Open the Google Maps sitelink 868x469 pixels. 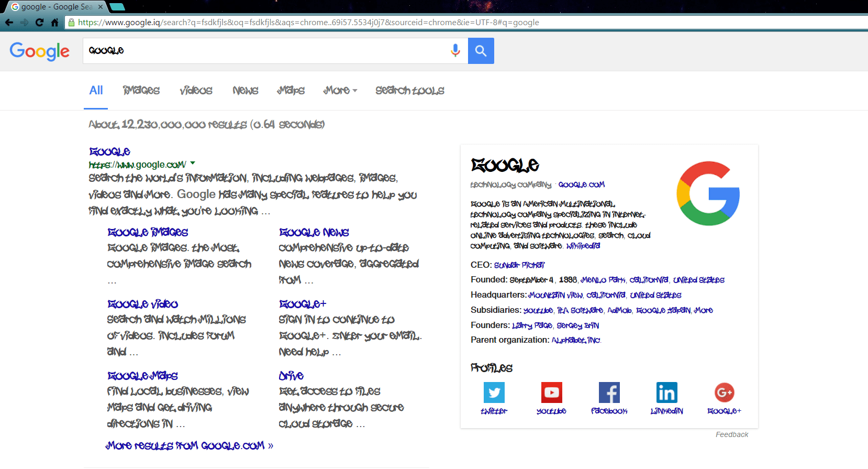click(x=142, y=376)
